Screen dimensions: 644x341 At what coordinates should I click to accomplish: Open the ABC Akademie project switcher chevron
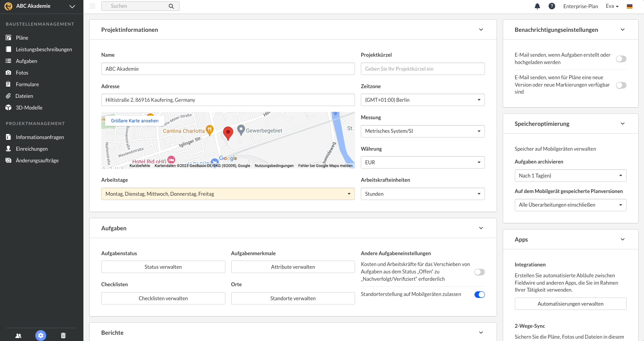[72, 6]
